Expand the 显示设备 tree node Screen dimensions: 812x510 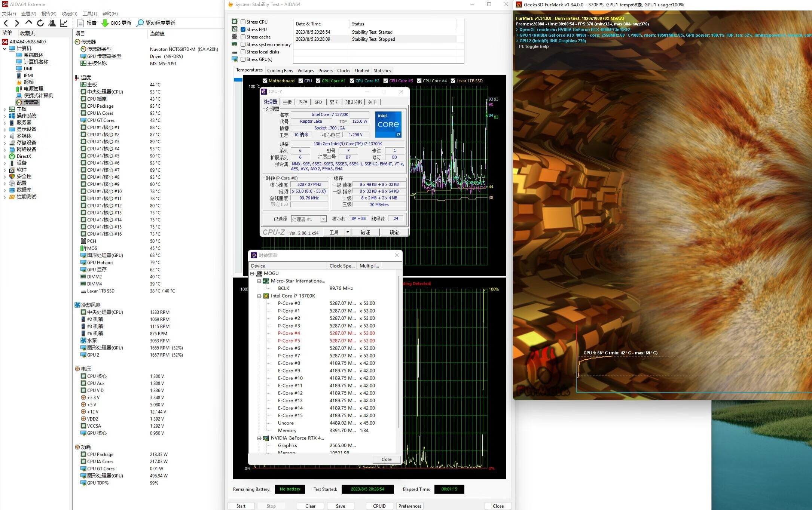[x=4, y=129]
